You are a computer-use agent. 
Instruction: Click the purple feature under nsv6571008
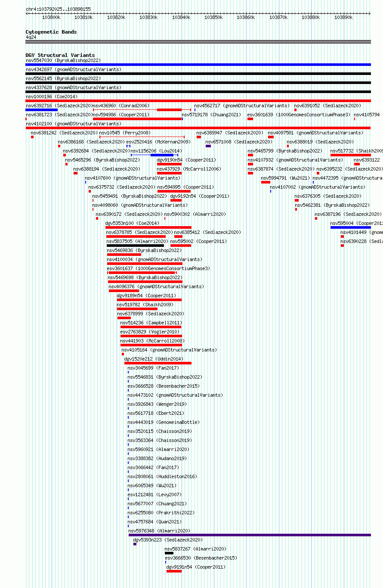click(208, 146)
